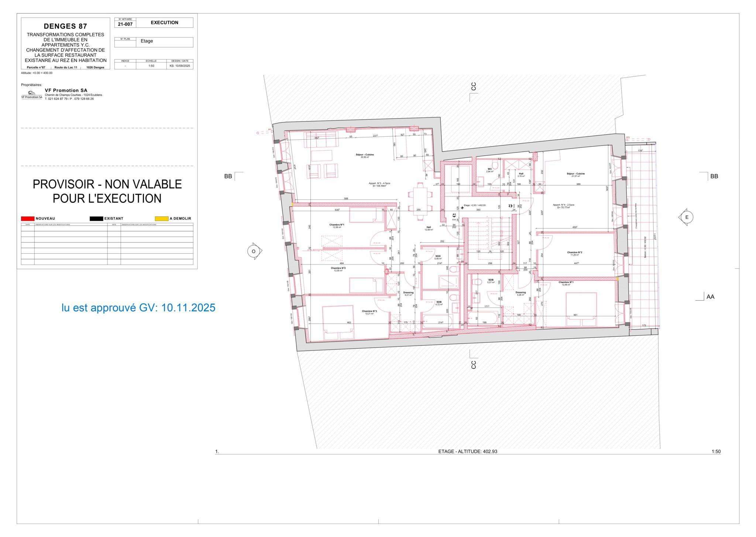Click the Chambre N°1 12,56 m² label

click(337, 226)
